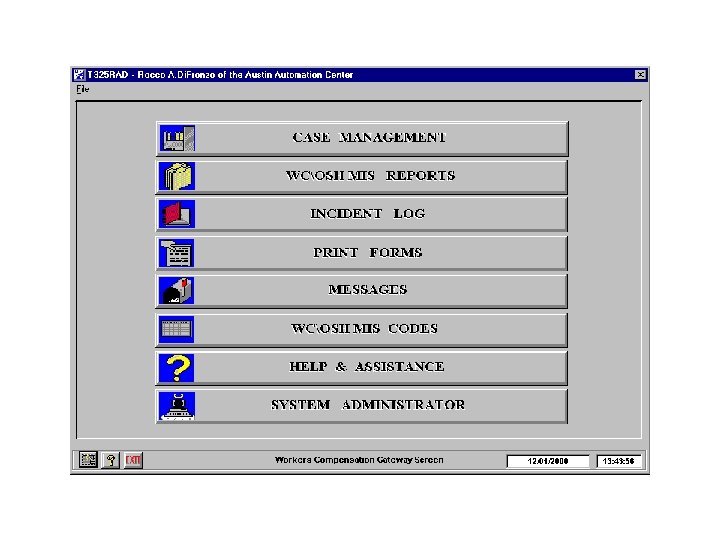
Task: Click the red EXIT icon
Action: 133,460
